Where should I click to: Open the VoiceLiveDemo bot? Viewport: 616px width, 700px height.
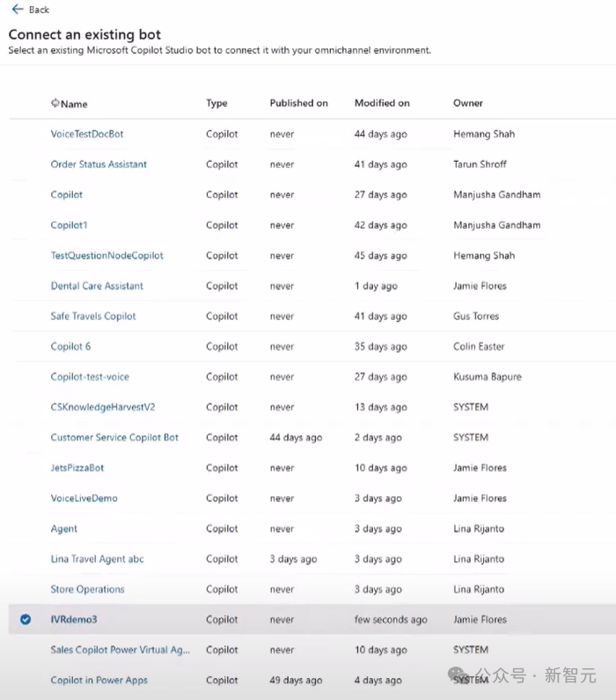[84, 499]
